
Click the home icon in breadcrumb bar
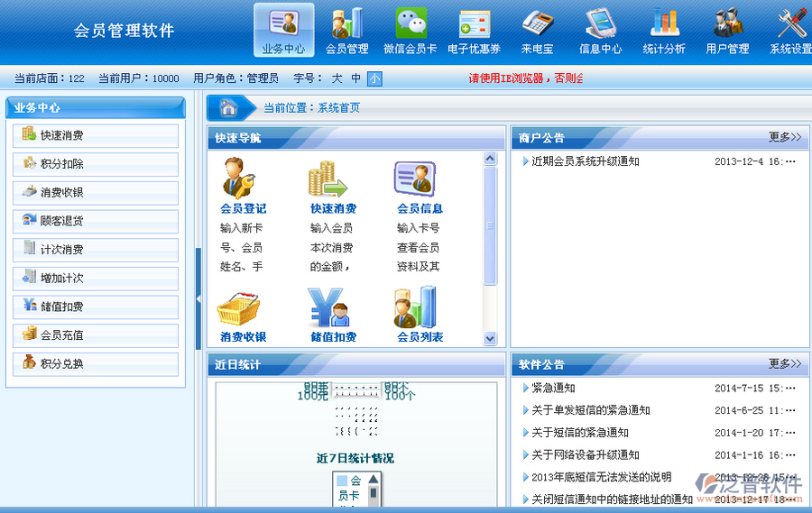(229, 107)
